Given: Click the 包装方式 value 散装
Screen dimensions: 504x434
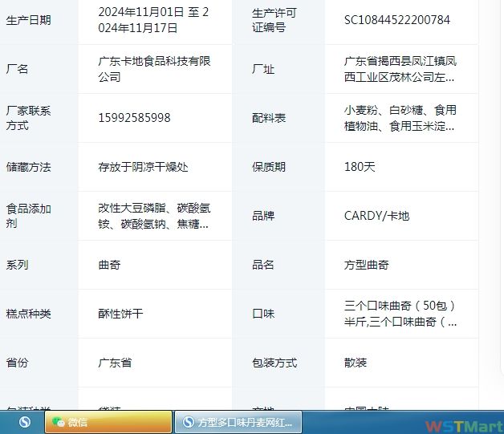Looking at the screenshot, I should (x=356, y=363).
